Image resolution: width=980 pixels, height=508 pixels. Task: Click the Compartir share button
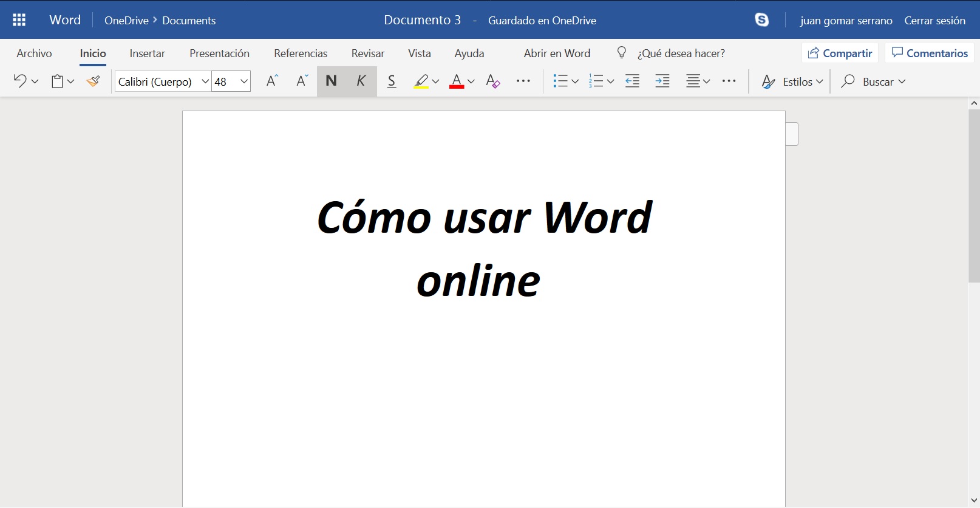[x=840, y=53]
